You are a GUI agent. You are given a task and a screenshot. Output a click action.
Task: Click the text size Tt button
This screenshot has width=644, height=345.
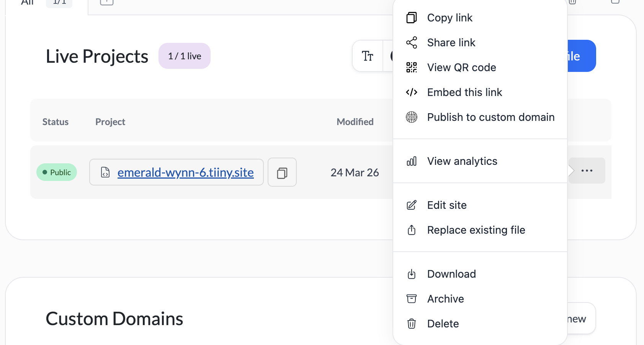(x=368, y=56)
